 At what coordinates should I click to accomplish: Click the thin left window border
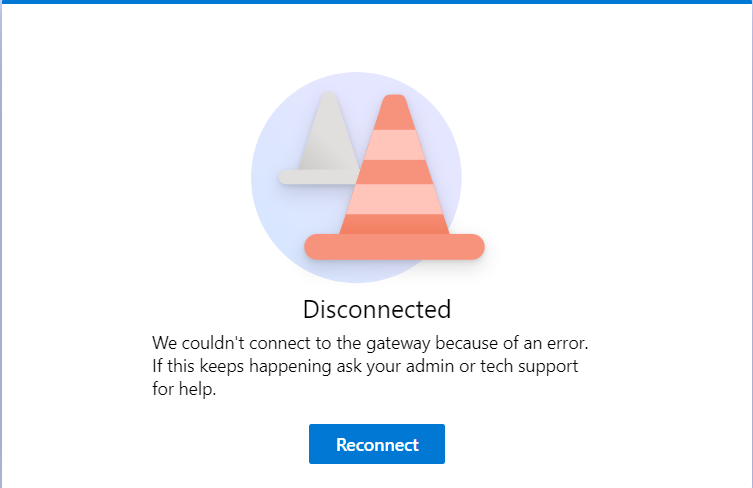(1, 246)
